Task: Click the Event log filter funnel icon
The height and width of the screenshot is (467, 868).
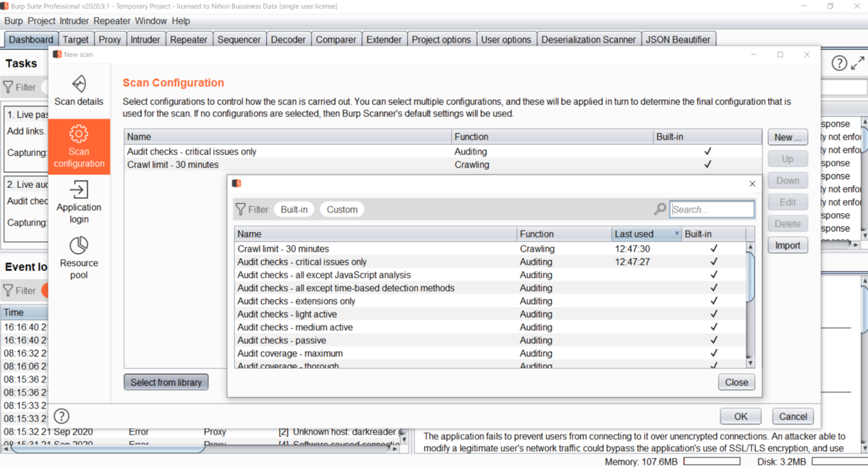Action: click(x=8, y=291)
